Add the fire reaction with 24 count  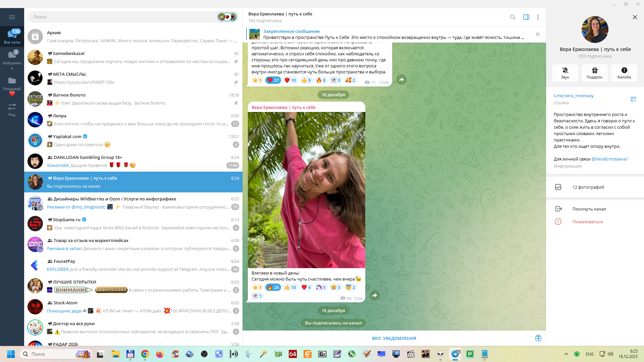coord(273,287)
